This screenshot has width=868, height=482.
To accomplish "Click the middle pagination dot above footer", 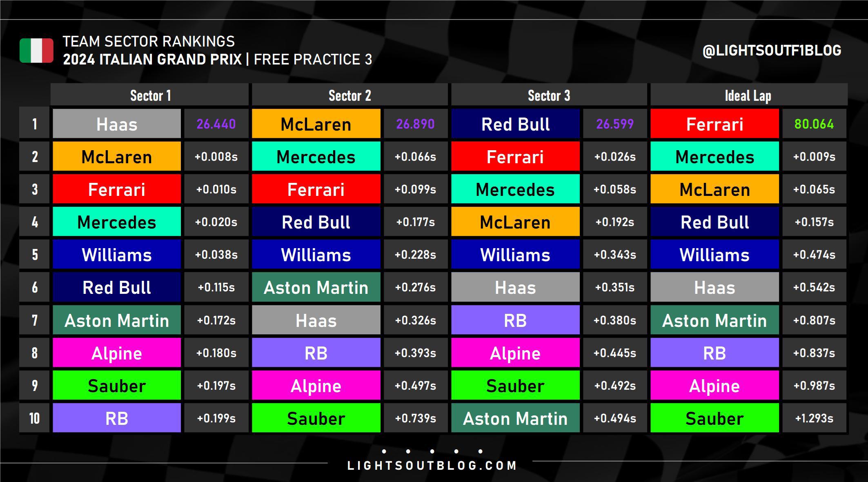I will tap(432, 451).
